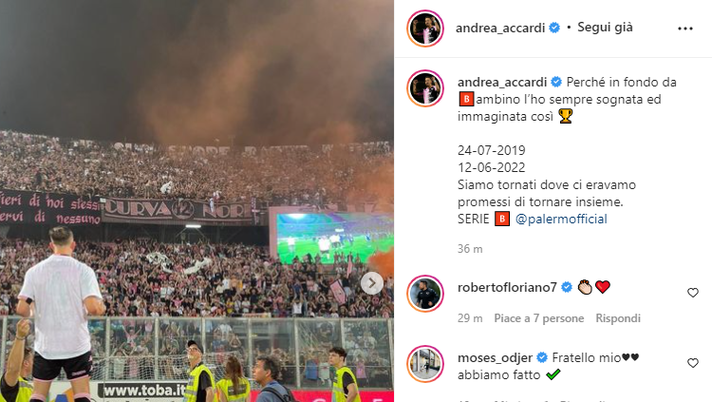Open the @palermofficial mention link
712x402 pixels.
[x=561, y=219]
